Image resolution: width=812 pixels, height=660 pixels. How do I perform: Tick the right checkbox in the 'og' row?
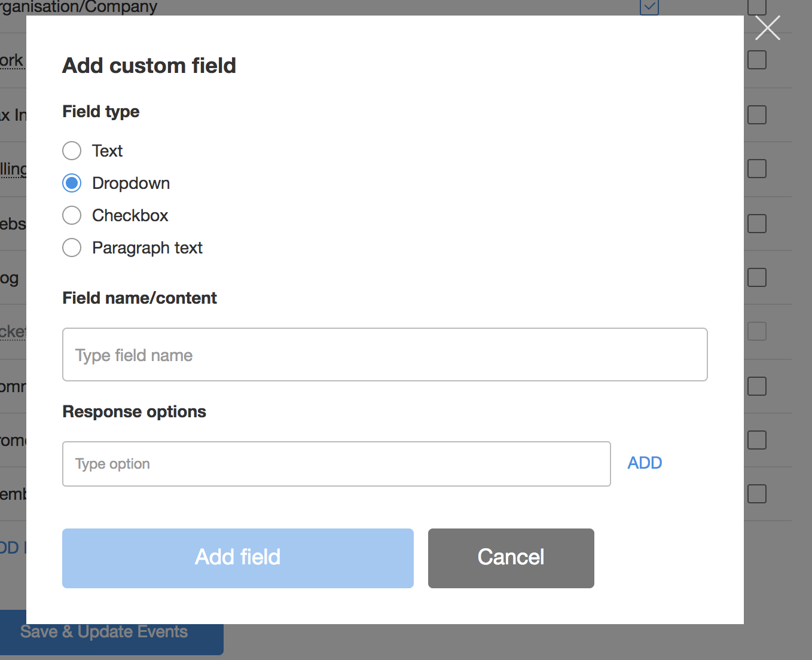coord(757,277)
